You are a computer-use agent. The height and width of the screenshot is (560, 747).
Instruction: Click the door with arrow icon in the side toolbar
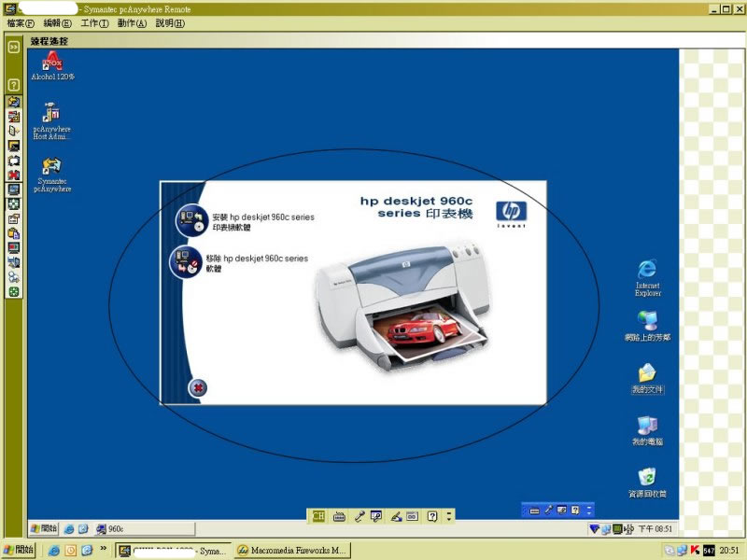(14, 131)
